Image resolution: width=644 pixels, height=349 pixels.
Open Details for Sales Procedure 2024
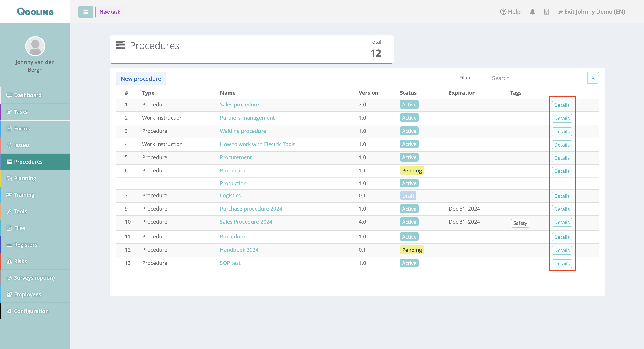pos(561,222)
